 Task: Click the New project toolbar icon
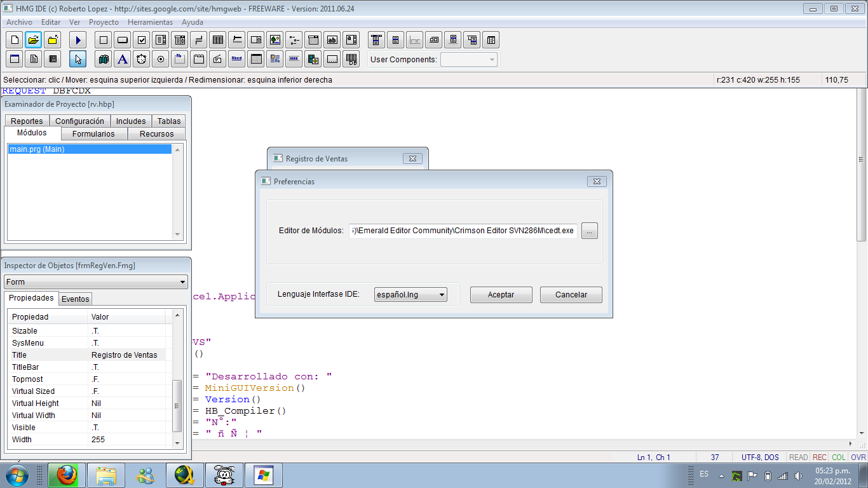point(15,40)
